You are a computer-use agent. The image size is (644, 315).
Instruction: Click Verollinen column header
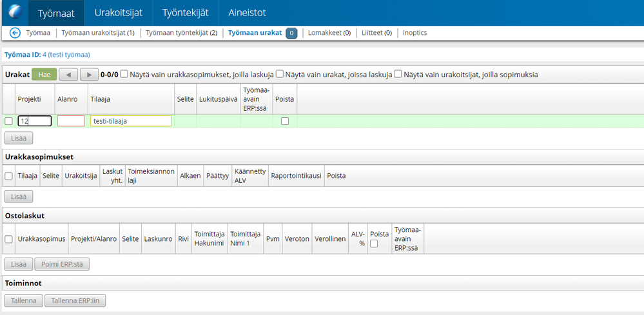click(330, 239)
